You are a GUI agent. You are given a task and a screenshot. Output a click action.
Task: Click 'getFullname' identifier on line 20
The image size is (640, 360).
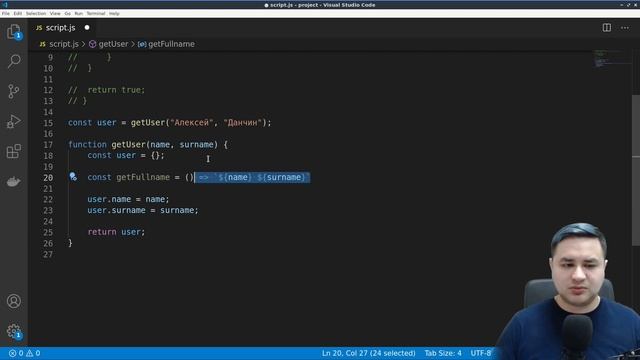[x=143, y=177]
